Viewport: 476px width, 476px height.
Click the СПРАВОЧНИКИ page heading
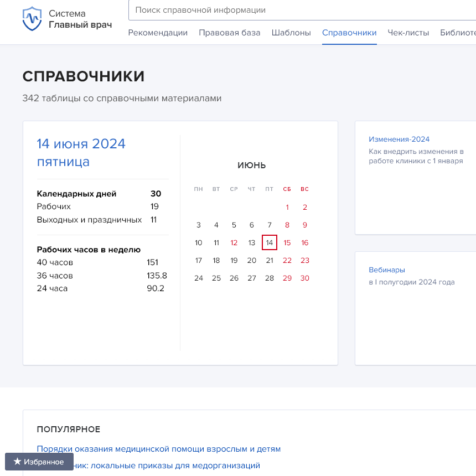pyautogui.click(x=84, y=76)
